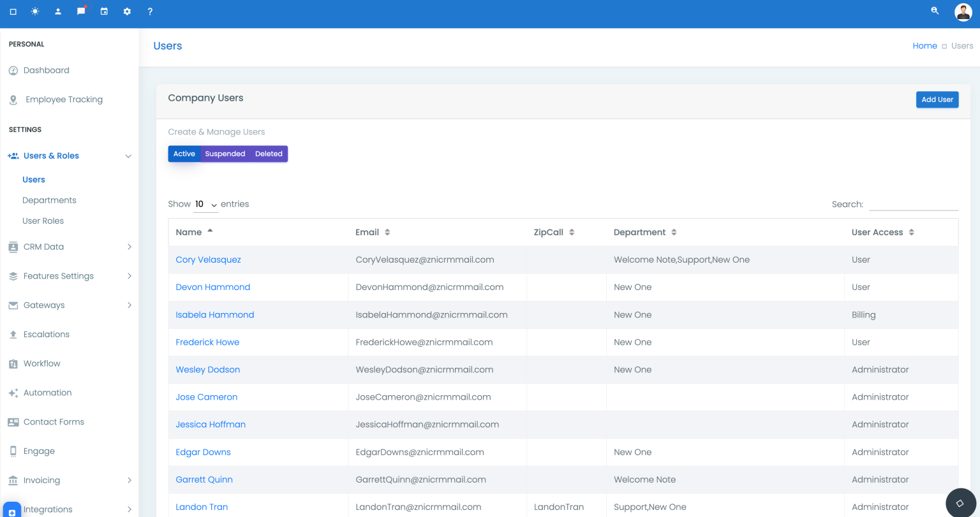Viewport: 980px width, 517px height.
Task: Click the Automation sidebar icon
Action: pyautogui.click(x=13, y=393)
